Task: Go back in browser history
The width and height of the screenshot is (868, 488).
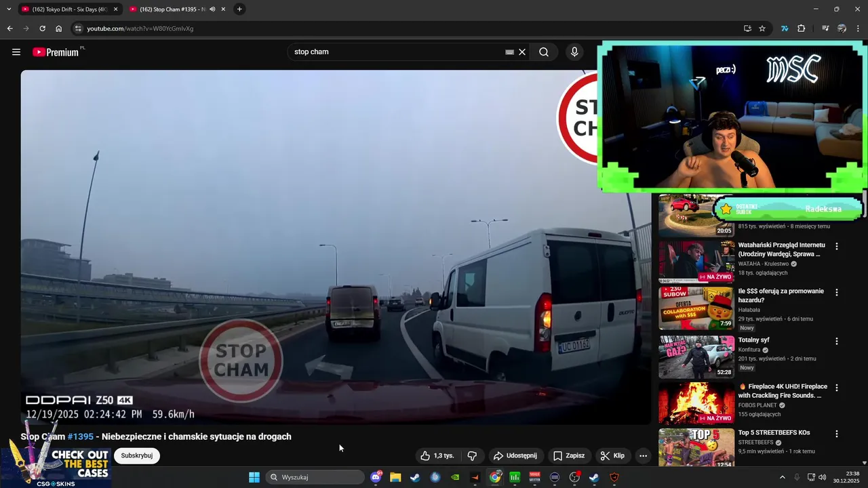Action: coord(9,28)
